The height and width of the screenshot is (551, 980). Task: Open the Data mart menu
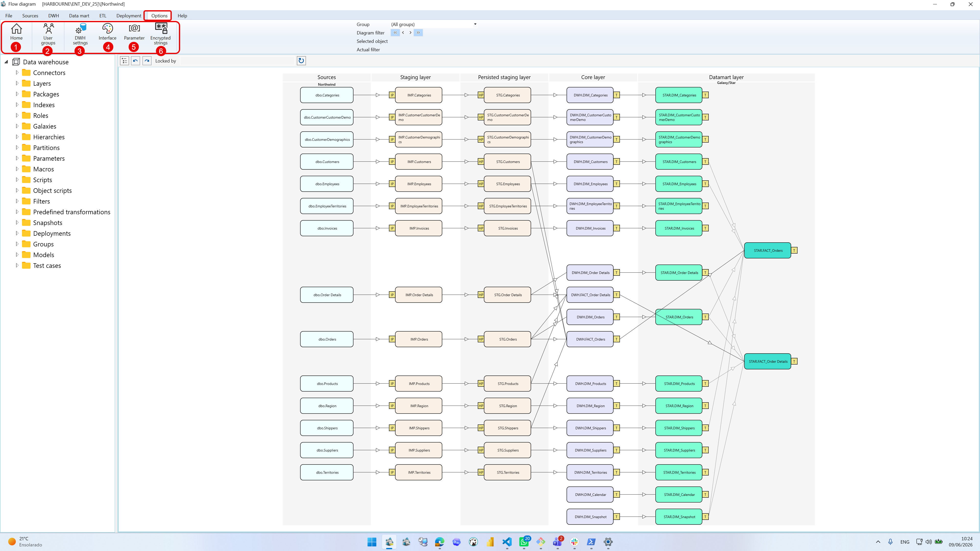pyautogui.click(x=79, y=16)
